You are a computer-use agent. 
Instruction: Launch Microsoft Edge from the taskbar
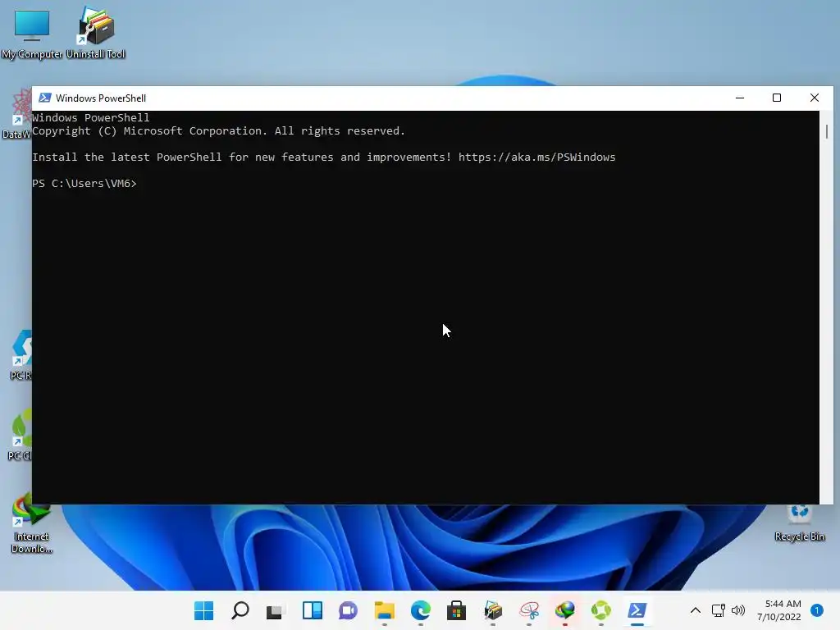pos(421,610)
